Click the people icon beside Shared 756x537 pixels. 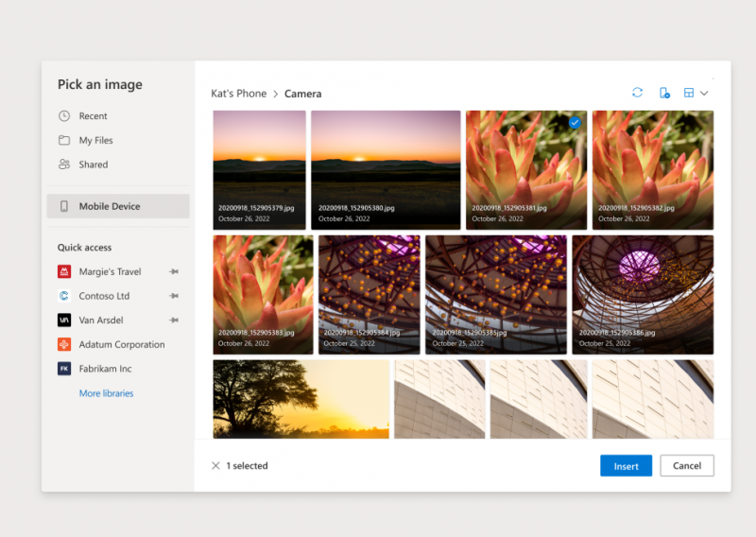click(64, 165)
